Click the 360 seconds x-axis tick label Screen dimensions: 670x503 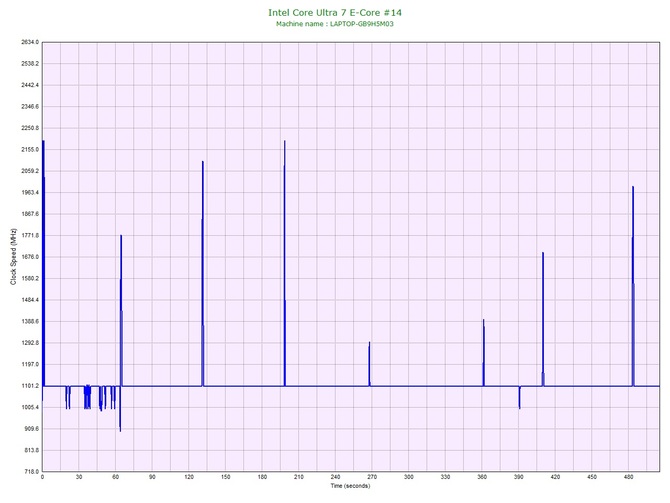tap(482, 477)
